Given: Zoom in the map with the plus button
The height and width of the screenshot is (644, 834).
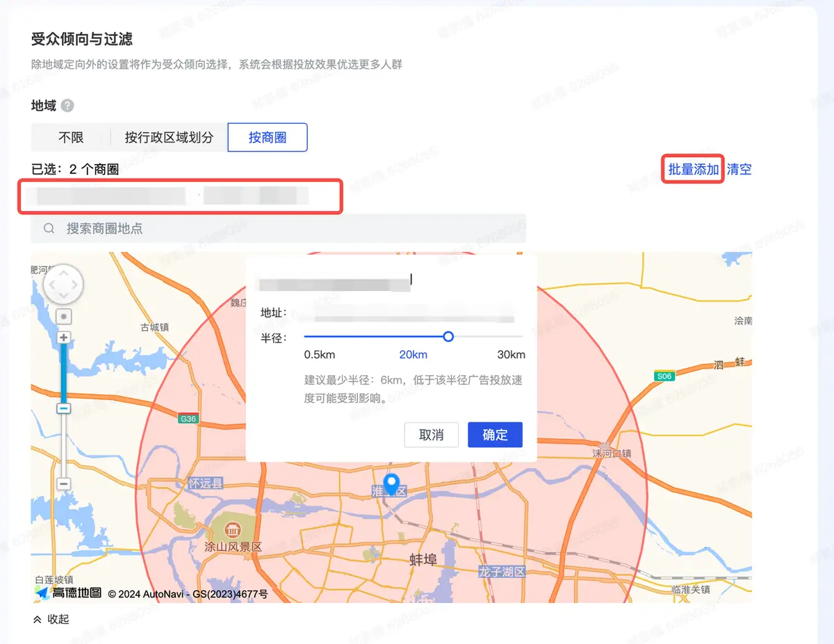Looking at the screenshot, I should pos(63,337).
